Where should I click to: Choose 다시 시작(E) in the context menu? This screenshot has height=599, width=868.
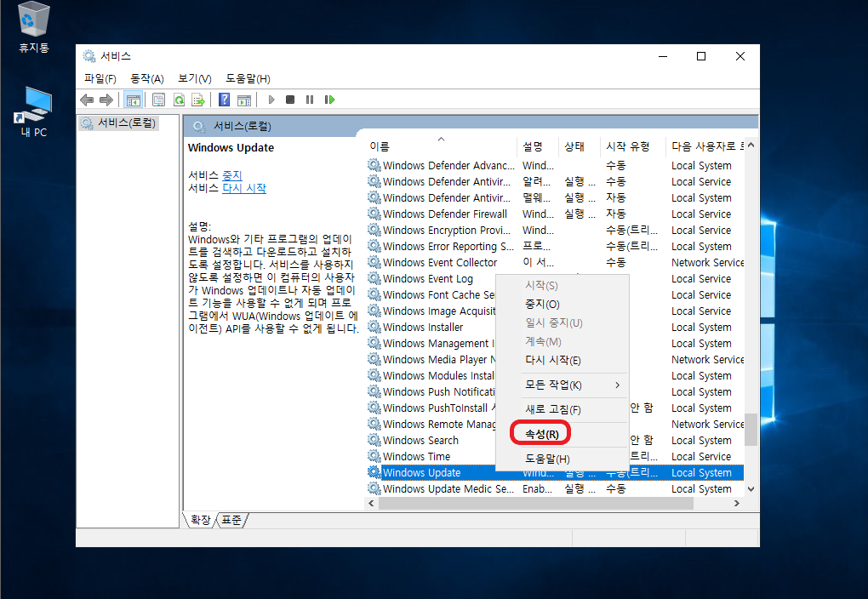coord(562,361)
